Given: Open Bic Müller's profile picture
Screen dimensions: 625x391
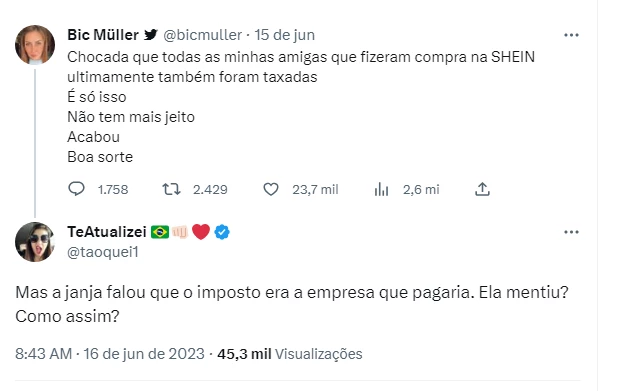Looking at the screenshot, I should [35, 45].
